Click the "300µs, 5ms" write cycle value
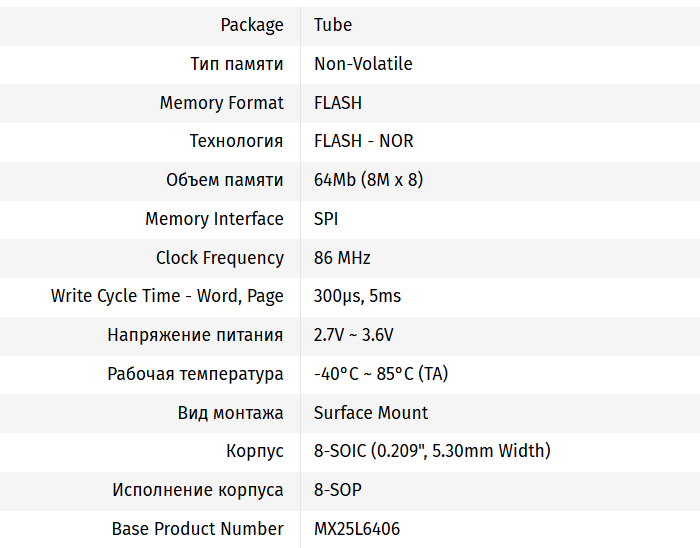The height and width of the screenshot is (548, 700). (357, 296)
